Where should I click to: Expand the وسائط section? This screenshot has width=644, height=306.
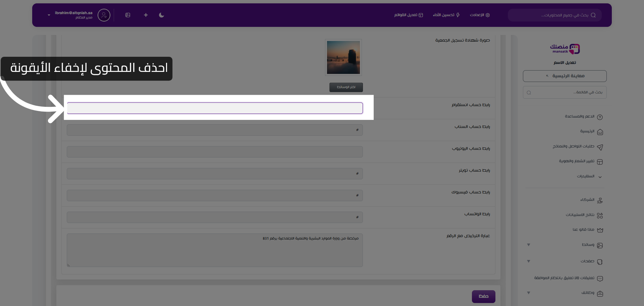[529, 245]
